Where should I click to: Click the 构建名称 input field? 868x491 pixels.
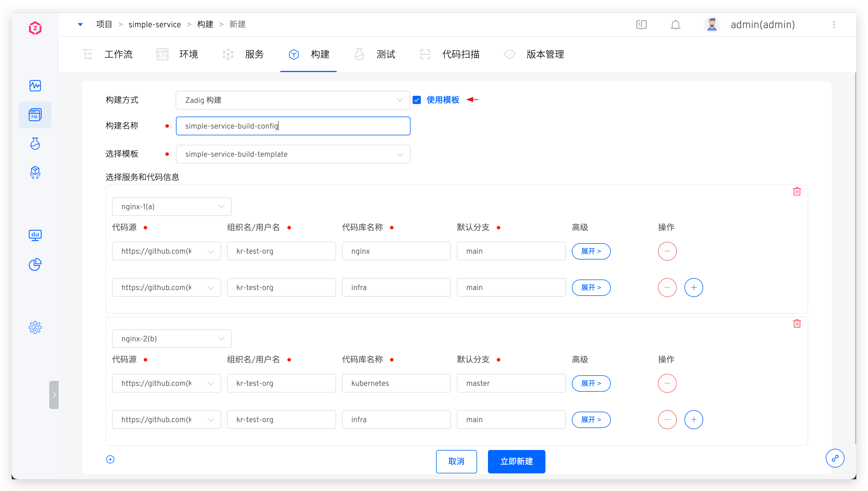(x=293, y=126)
